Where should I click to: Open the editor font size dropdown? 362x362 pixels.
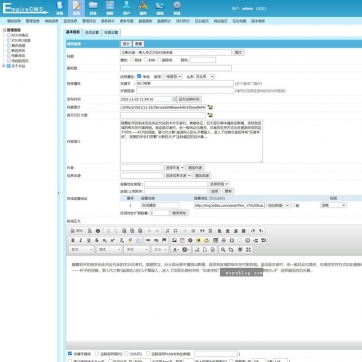tap(160, 249)
